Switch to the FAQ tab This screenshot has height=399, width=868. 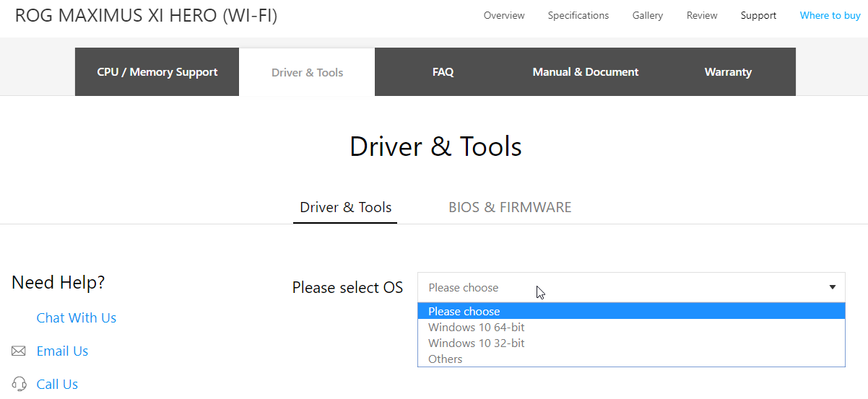[x=443, y=72]
